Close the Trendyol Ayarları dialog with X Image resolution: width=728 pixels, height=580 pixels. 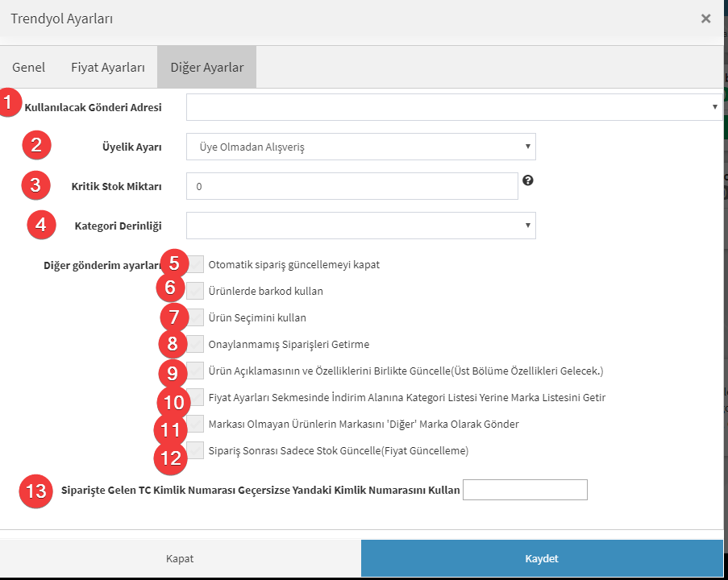click(705, 19)
